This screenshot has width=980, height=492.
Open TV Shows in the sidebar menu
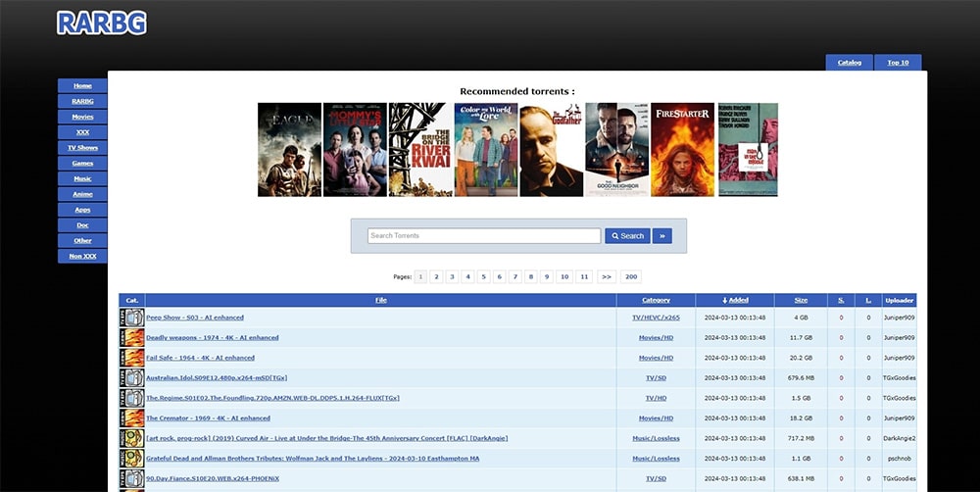pyautogui.click(x=82, y=148)
